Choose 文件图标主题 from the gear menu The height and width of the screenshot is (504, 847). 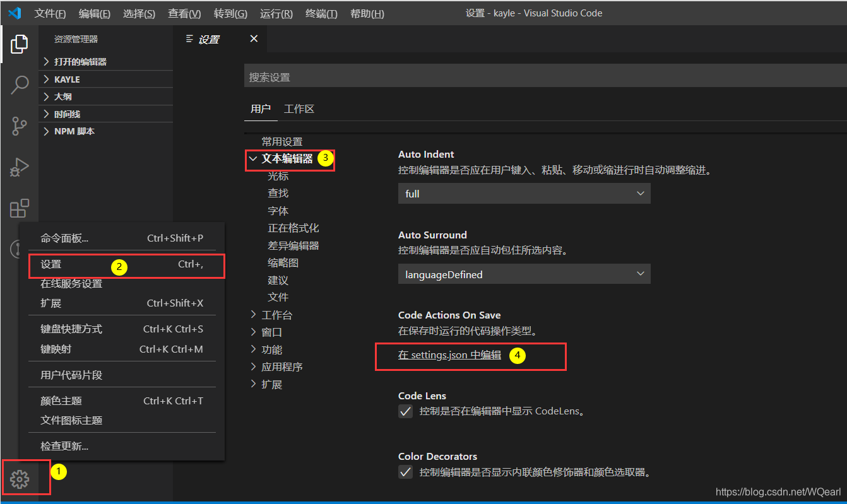coord(122,421)
